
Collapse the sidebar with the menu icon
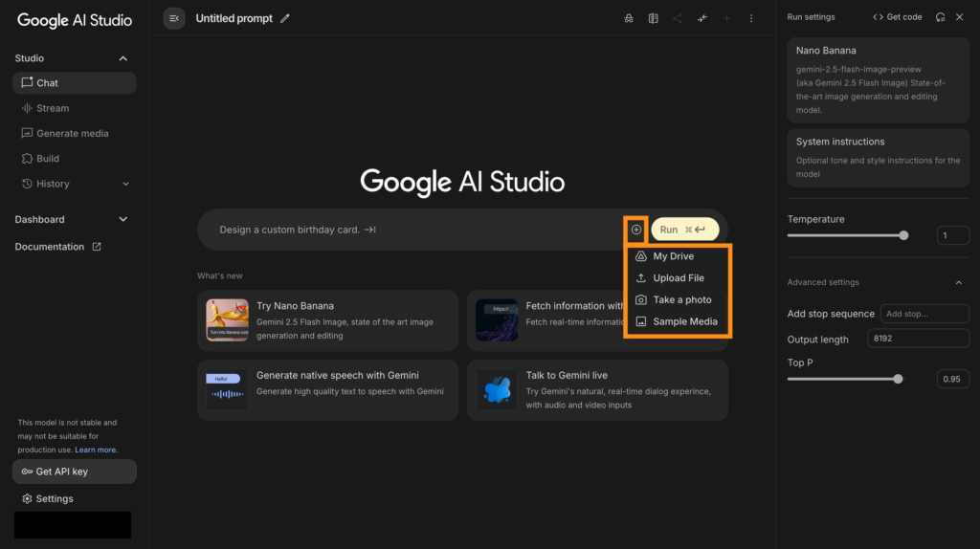click(174, 18)
